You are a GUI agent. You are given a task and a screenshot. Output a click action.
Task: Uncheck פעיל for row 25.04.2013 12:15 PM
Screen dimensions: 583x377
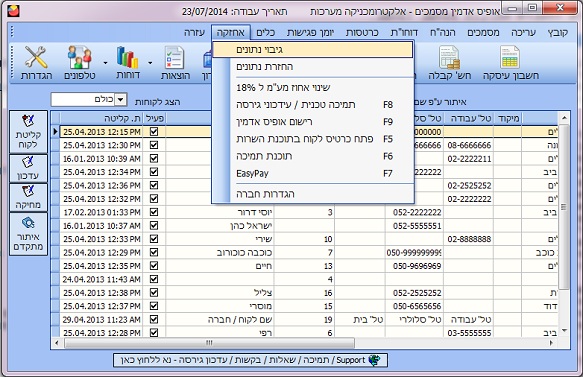tap(154, 132)
